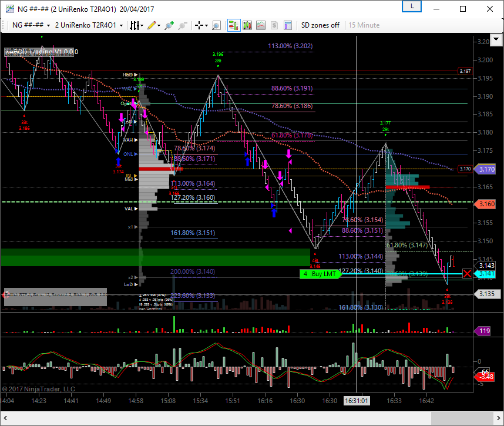Open the Indicators icon
The width and height of the screenshot is (504, 426).
[261, 25]
